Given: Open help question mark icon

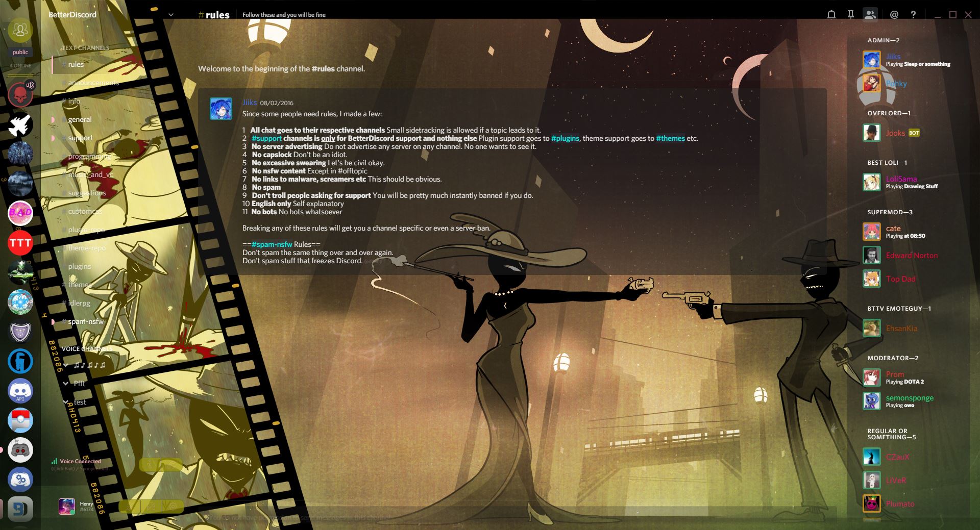Looking at the screenshot, I should (913, 15).
